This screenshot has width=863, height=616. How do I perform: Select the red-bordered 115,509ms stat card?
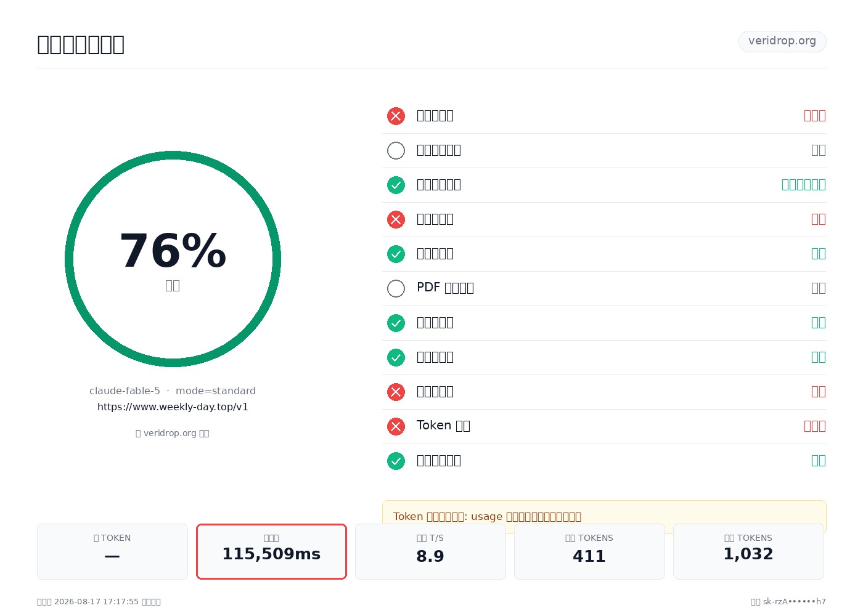(x=271, y=551)
